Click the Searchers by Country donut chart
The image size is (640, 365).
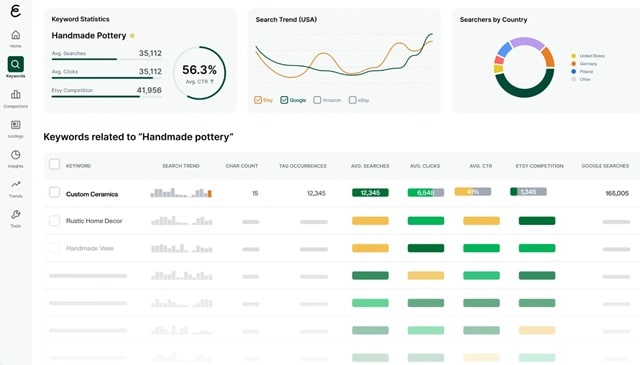(x=524, y=67)
